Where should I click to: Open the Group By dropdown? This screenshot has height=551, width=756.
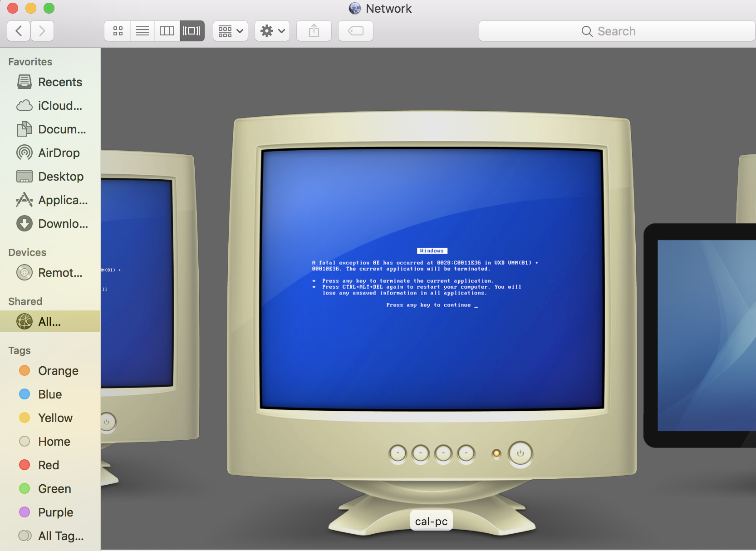tap(230, 31)
